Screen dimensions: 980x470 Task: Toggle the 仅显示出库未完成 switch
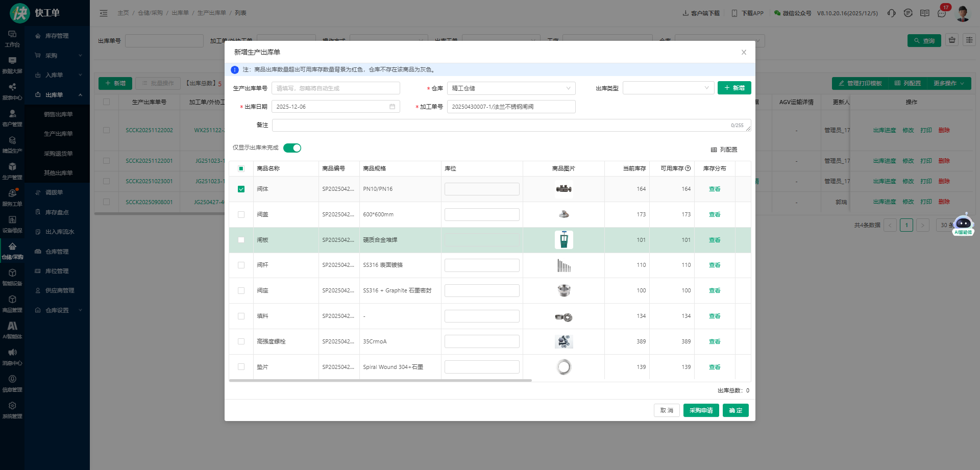(292, 148)
